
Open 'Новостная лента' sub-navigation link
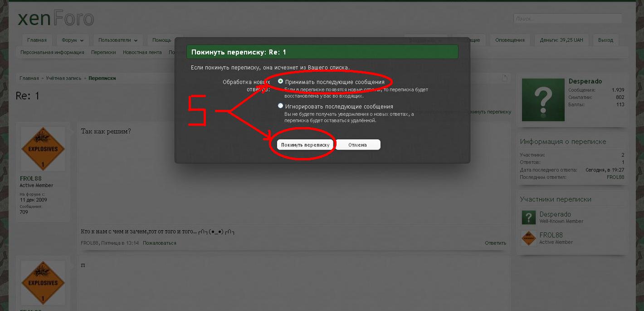(x=142, y=52)
